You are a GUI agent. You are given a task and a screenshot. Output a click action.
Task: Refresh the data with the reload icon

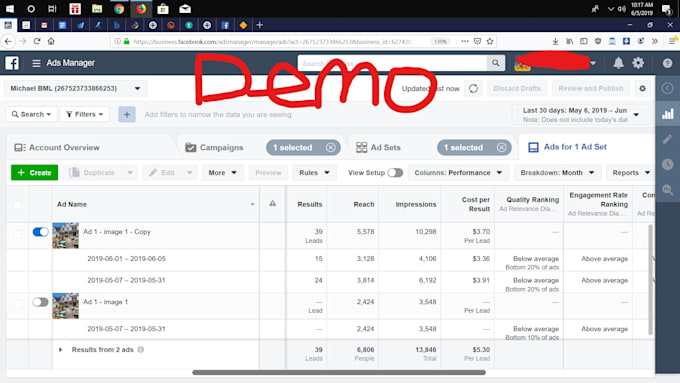[x=473, y=88]
